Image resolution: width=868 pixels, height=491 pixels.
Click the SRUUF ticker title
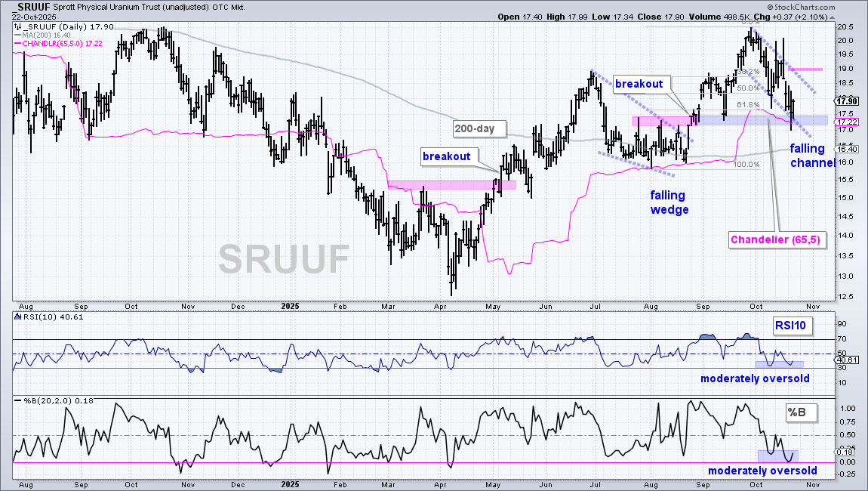(x=32, y=8)
